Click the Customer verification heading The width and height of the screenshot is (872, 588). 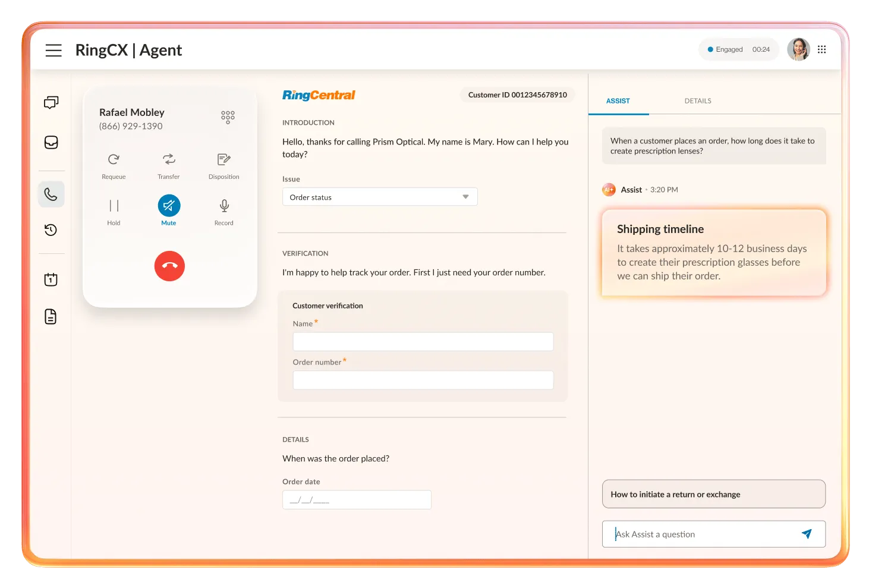[328, 306]
